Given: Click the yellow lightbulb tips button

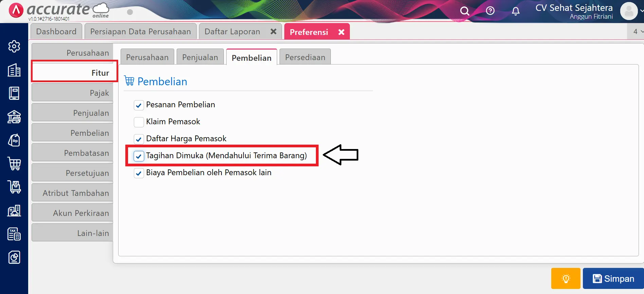Looking at the screenshot, I should tap(566, 278).
